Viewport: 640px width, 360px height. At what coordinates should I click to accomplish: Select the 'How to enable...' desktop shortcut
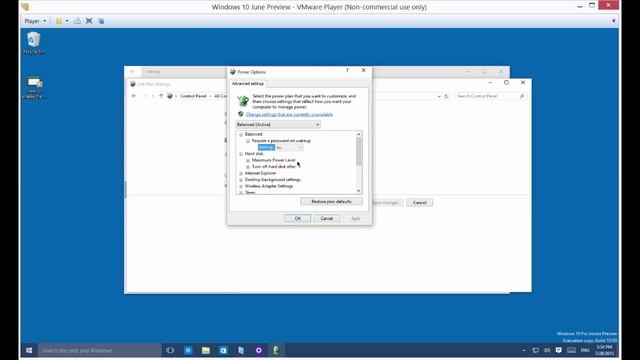point(34,87)
